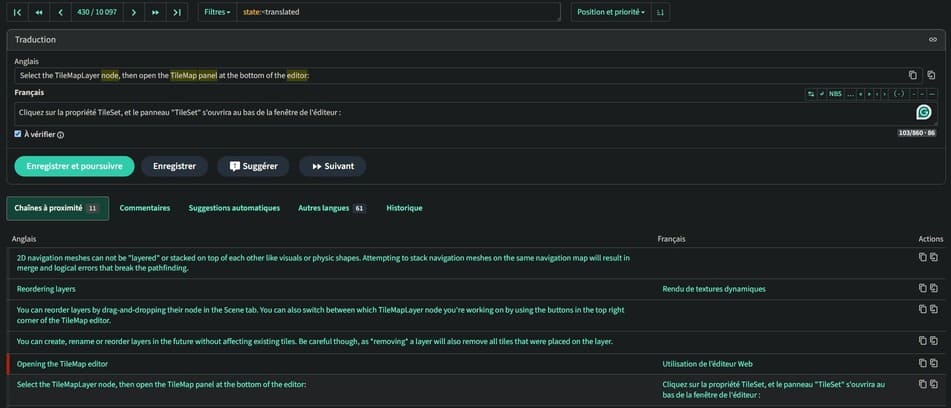Screen dimensions: 951x408
Task: Open the Historique tab
Action: click(405, 208)
